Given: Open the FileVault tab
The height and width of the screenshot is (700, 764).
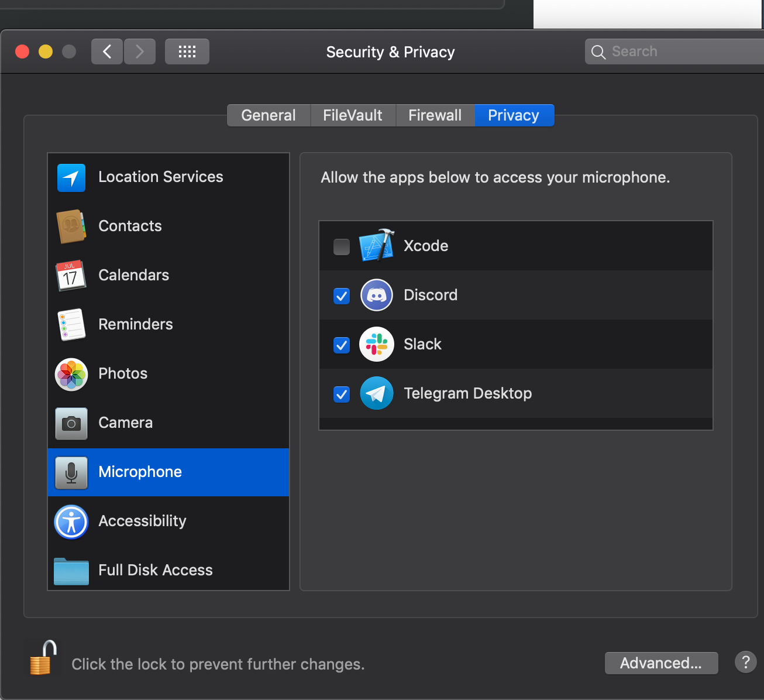Looking at the screenshot, I should tap(353, 115).
